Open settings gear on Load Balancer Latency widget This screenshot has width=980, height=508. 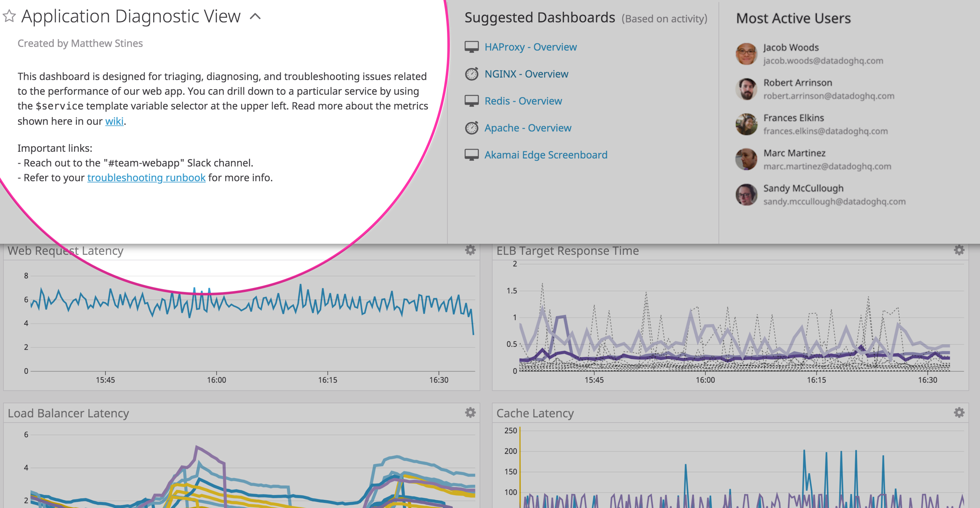pos(470,413)
